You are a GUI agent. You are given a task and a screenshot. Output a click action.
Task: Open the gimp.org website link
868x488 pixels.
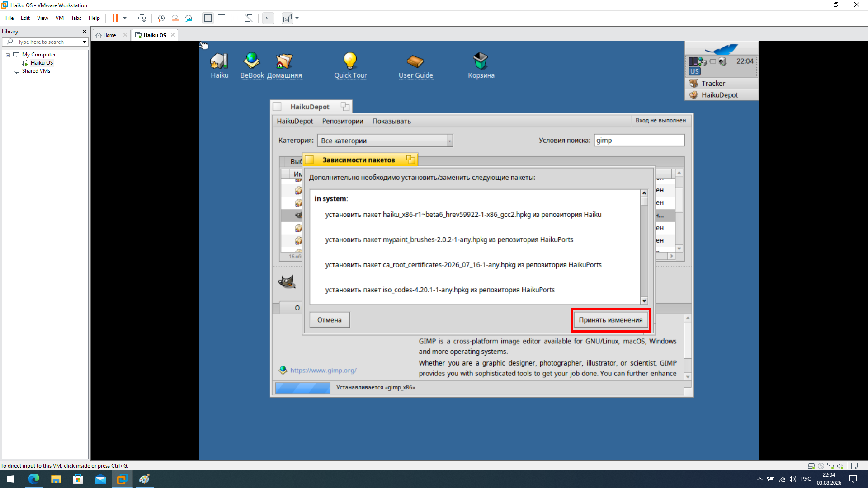[x=323, y=371]
